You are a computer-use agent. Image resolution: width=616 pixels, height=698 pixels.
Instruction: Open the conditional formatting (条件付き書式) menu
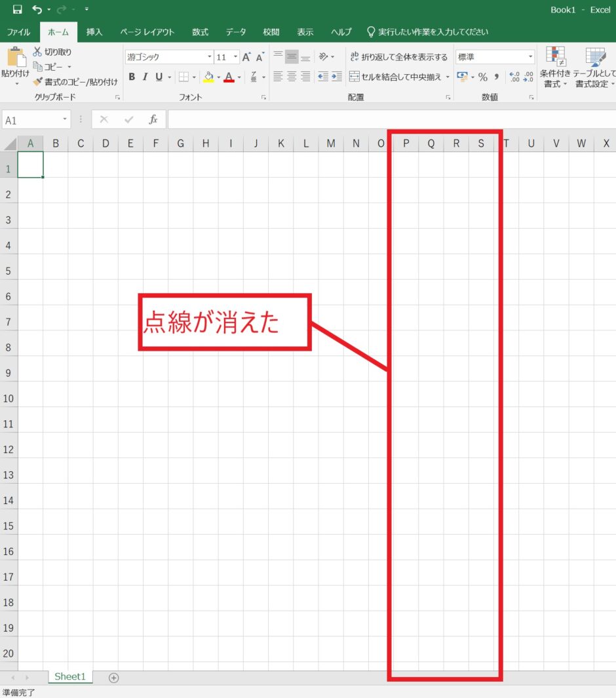(x=555, y=69)
